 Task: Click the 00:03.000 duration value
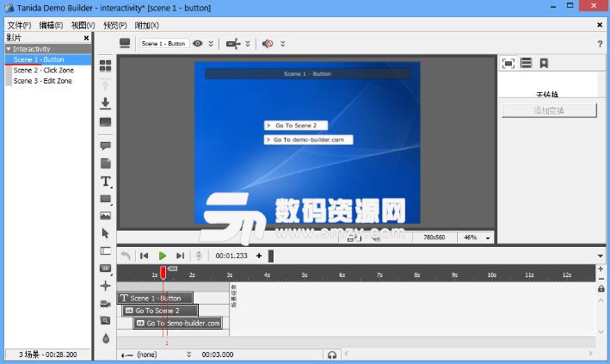[218, 355]
